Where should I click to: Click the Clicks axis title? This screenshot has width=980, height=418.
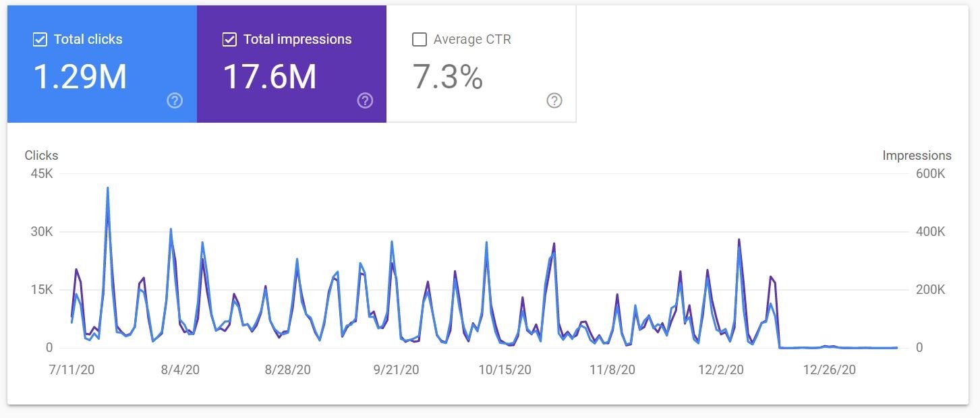[41, 155]
